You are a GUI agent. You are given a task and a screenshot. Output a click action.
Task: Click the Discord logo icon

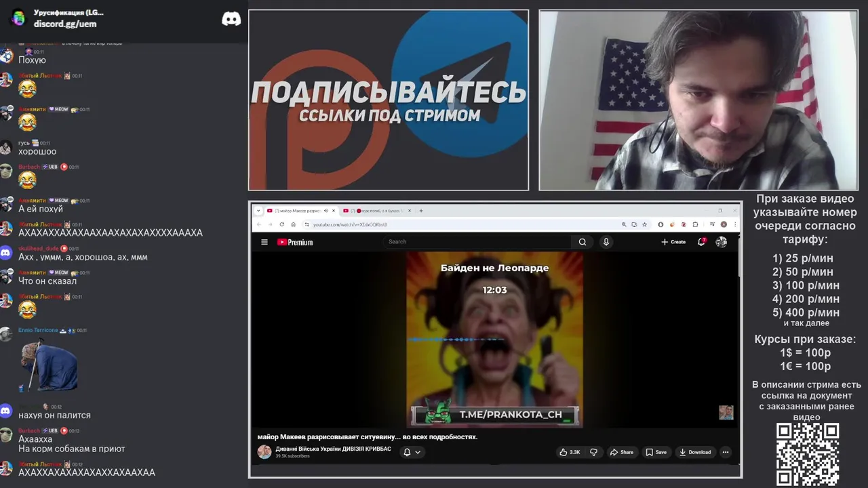[231, 19]
